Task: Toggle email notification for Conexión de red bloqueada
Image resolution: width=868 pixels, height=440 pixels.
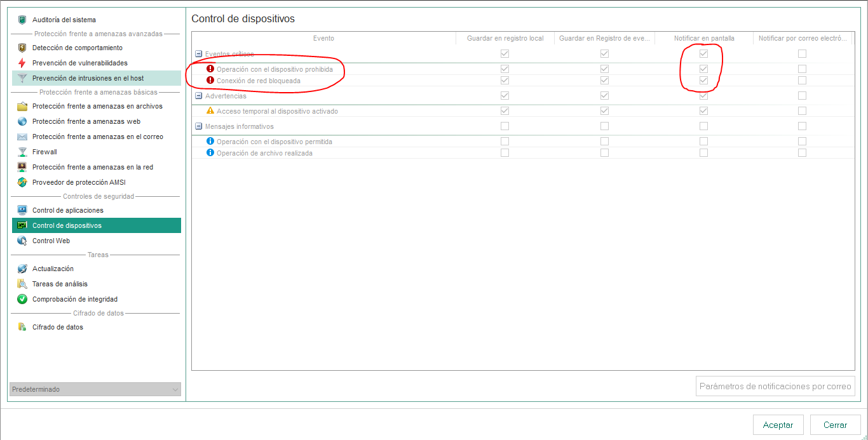Action: (802, 81)
